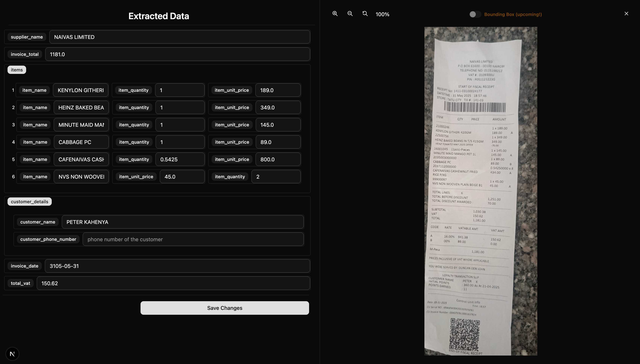Edit the CABBAGE PC item name field
The width and height of the screenshot is (640, 364).
point(81,142)
